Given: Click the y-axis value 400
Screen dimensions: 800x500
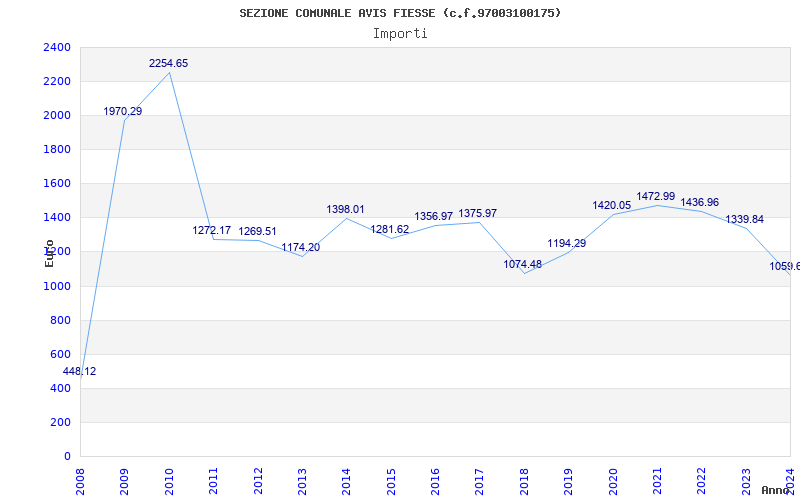Looking at the screenshot, I should [x=61, y=389].
